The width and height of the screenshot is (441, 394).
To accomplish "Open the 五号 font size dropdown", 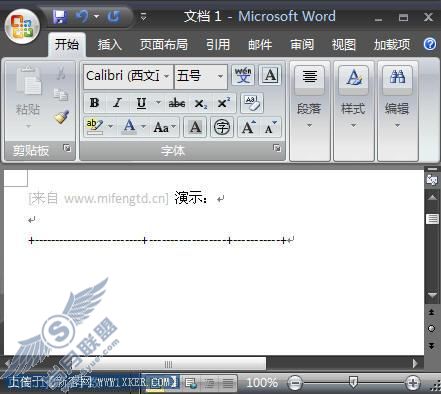I will tap(220, 76).
